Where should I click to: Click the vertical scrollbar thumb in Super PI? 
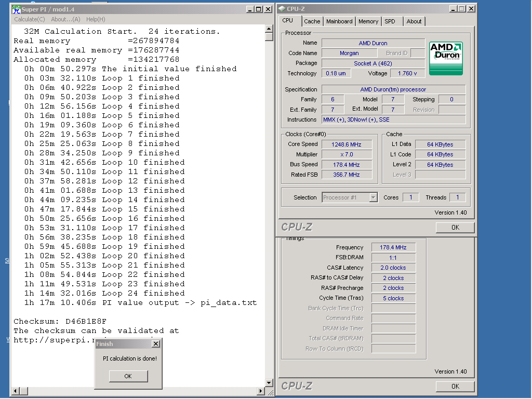[269, 37]
